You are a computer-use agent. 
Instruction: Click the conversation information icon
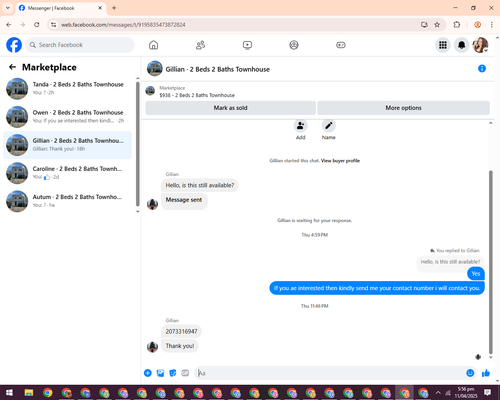(482, 68)
